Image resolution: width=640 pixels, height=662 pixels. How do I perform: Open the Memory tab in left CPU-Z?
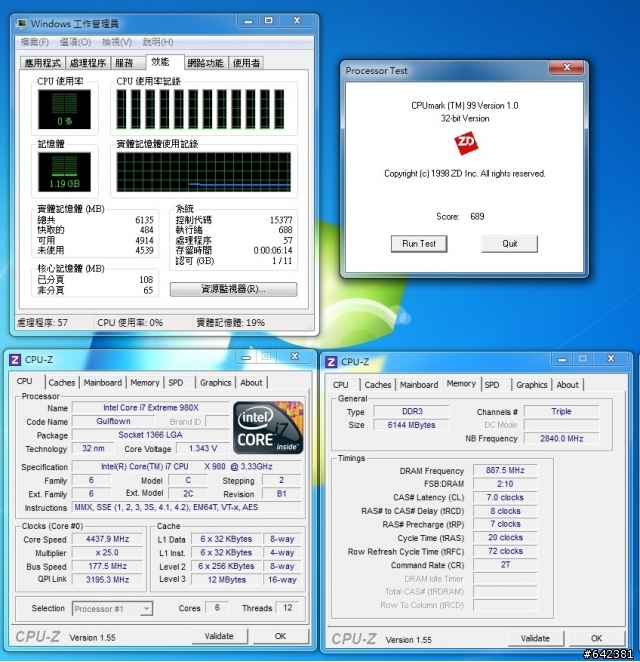pyautogui.click(x=145, y=383)
